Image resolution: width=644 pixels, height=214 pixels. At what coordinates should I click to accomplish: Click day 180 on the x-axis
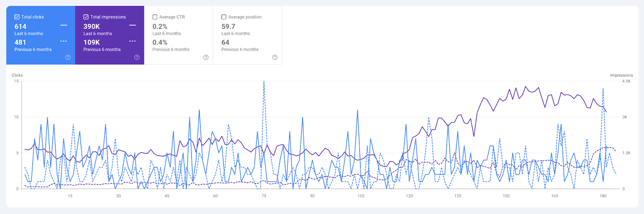603,196
